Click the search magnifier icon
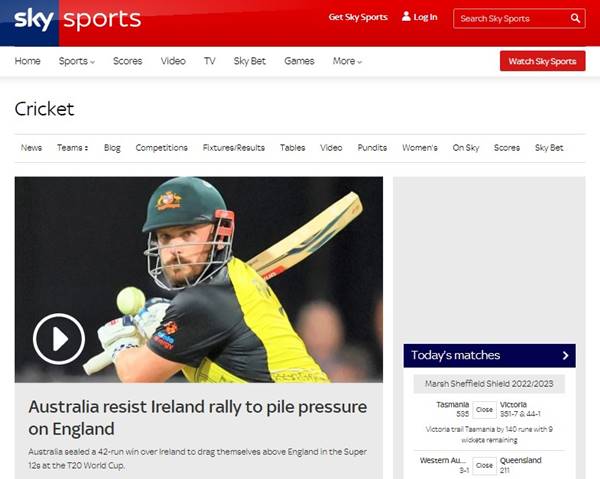The height and width of the screenshot is (479, 600). coord(575,18)
